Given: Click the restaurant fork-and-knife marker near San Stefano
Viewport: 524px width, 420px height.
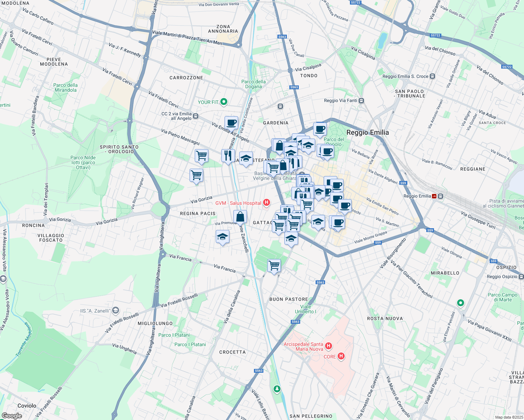Looking at the screenshot, I should (x=227, y=155).
